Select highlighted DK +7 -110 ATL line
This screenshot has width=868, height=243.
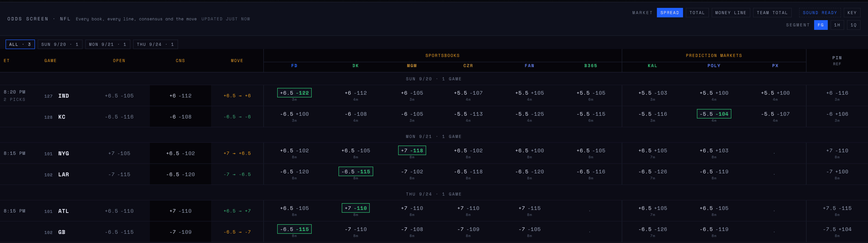coord(355,208)
